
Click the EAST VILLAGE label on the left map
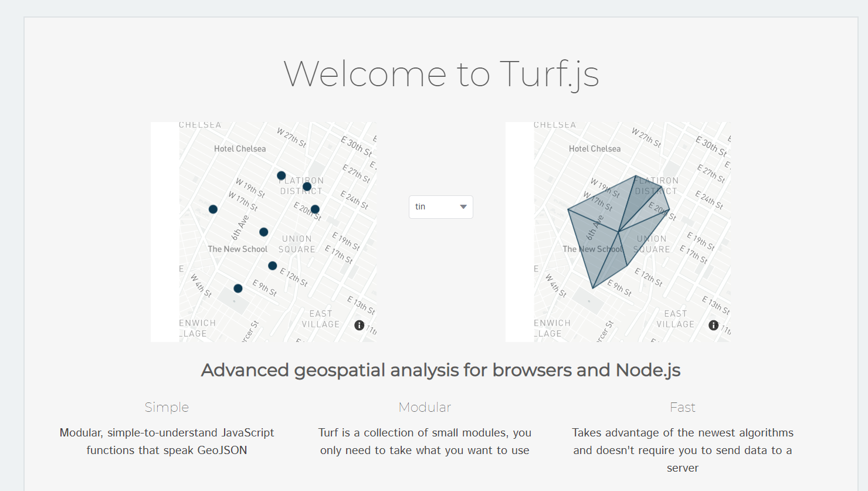coord(321,319)
